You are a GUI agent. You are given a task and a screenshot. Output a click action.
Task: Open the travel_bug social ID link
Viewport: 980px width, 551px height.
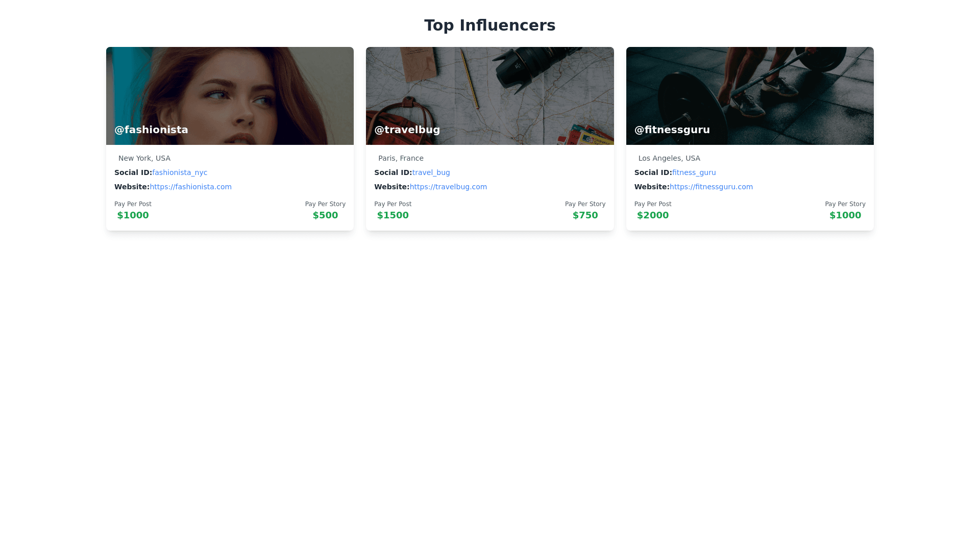[431, 172]
